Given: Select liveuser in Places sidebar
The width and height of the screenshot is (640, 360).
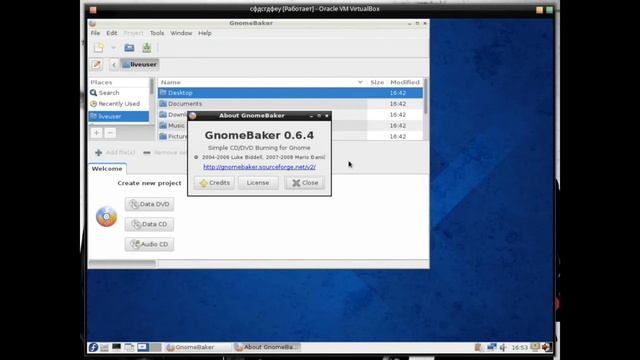Looking at the screenshot, I should 119,116.
